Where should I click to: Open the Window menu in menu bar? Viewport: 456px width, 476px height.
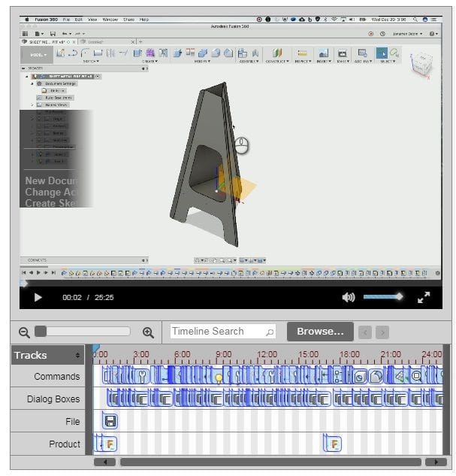tap(110, 20)
